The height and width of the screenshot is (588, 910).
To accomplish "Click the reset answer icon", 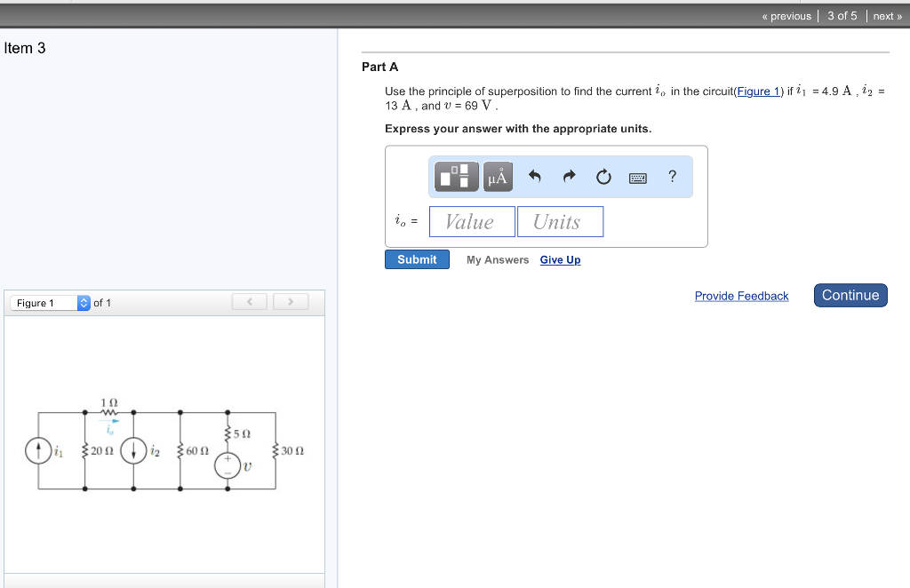I will coord(603,176).
